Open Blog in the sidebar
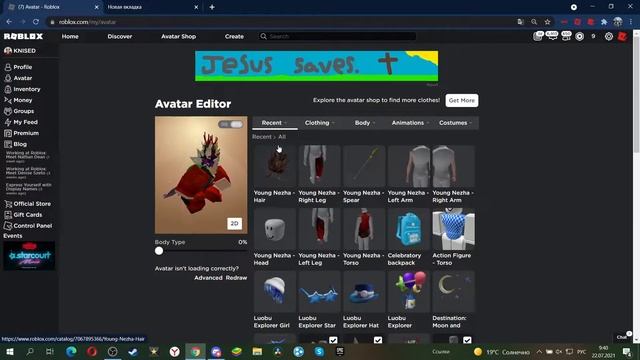 pyautogui.click(x=16, y=144)
